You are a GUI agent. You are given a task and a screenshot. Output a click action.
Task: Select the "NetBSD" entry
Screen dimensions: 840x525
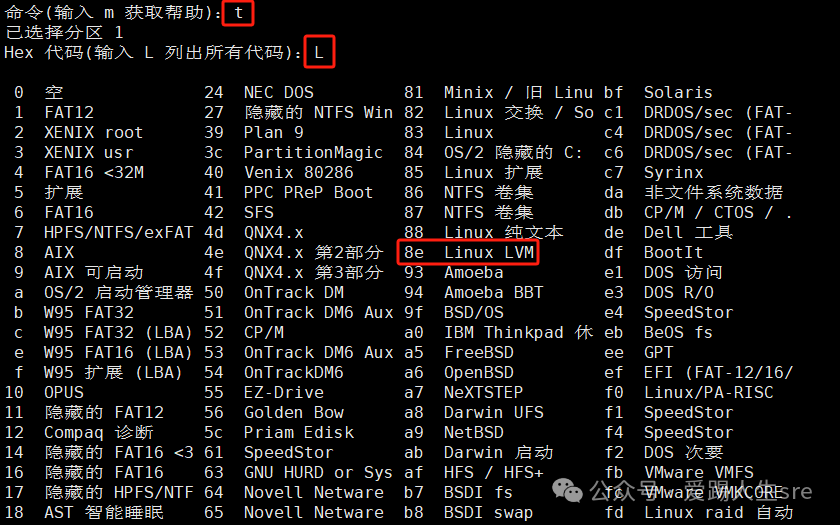coord(474,432)
